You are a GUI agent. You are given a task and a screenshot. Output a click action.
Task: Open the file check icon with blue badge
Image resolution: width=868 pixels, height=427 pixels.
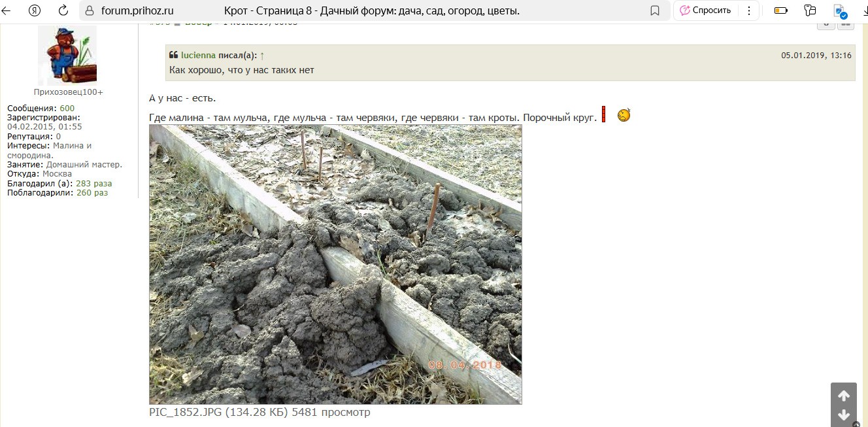click(840, 10)
